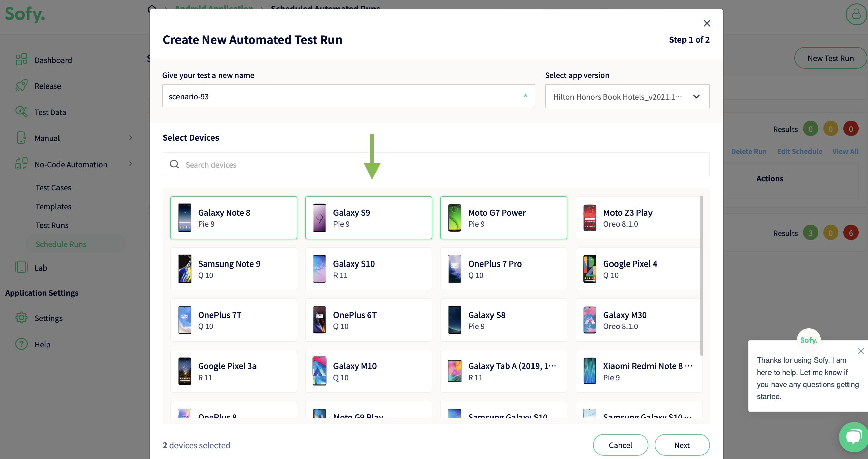Click the Edit Schedule link
This screenshot has height=459, width=868.
pos(799,151)
